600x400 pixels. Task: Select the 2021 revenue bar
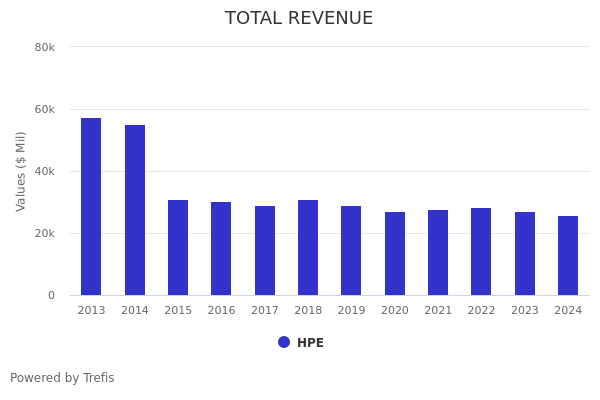(438, 252)
